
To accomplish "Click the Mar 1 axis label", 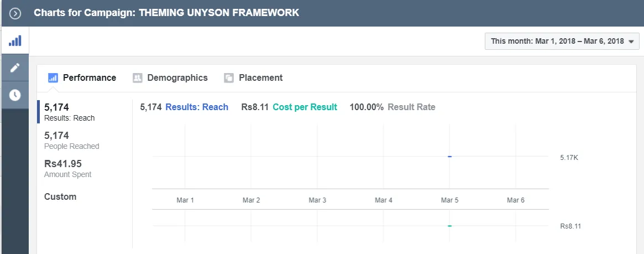I will tap(185, 200).
